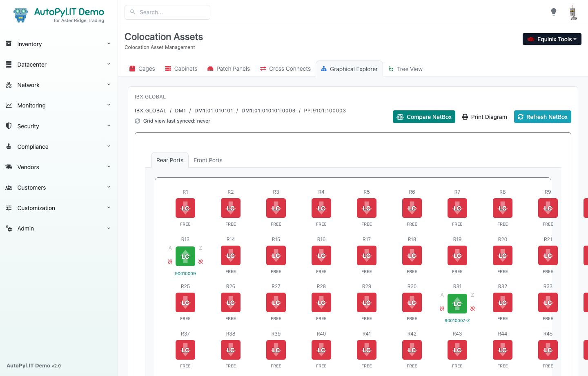Screen dimensions: 588x376
Task: Select the green R31 connected port icon
Action: 457,303
